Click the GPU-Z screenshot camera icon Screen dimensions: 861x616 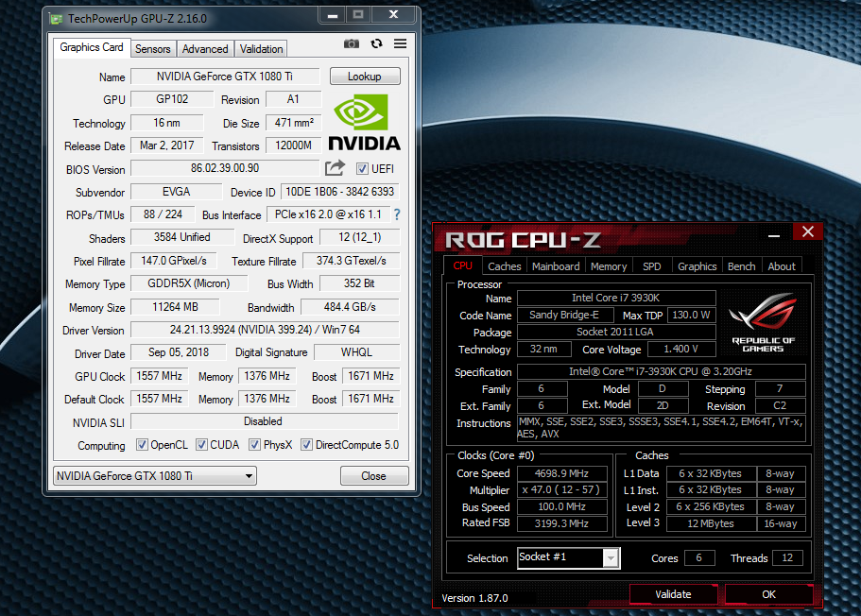click(352, 43)
